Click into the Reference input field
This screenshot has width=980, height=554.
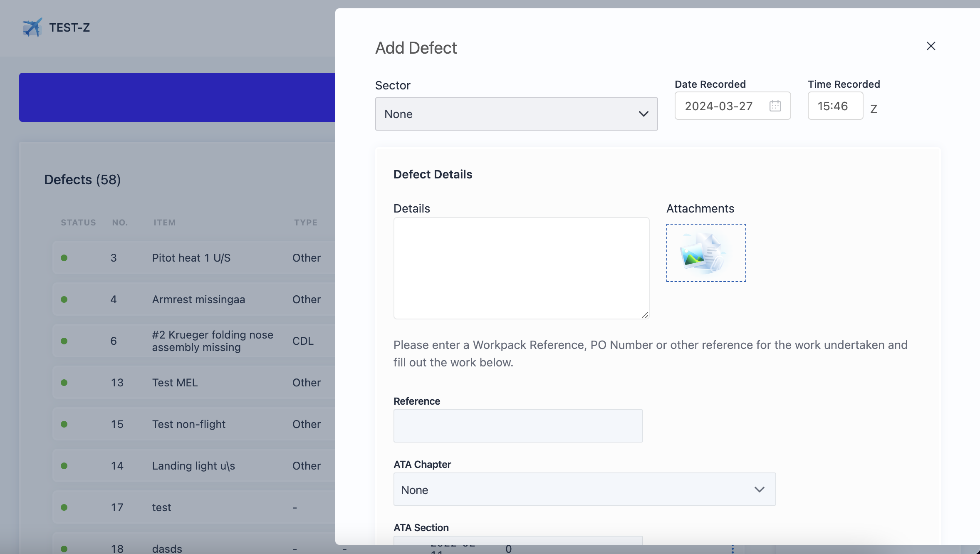pyautogui.click(x=518, y=426)
